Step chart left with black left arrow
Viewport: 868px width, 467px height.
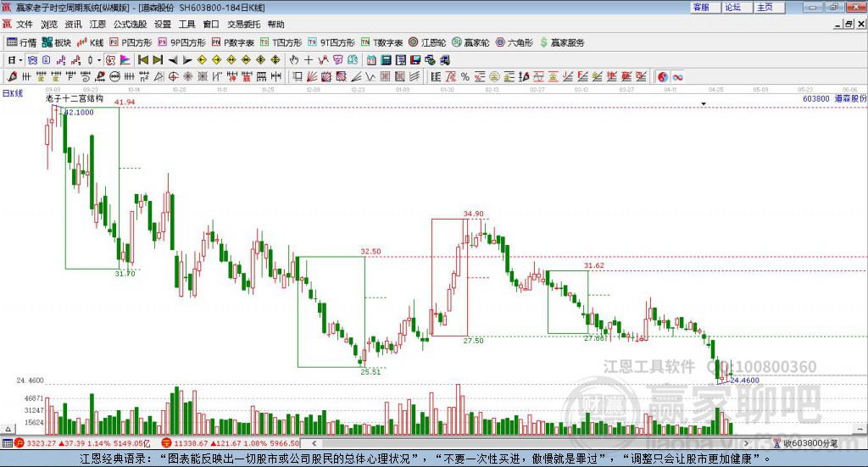pos(173,60)
